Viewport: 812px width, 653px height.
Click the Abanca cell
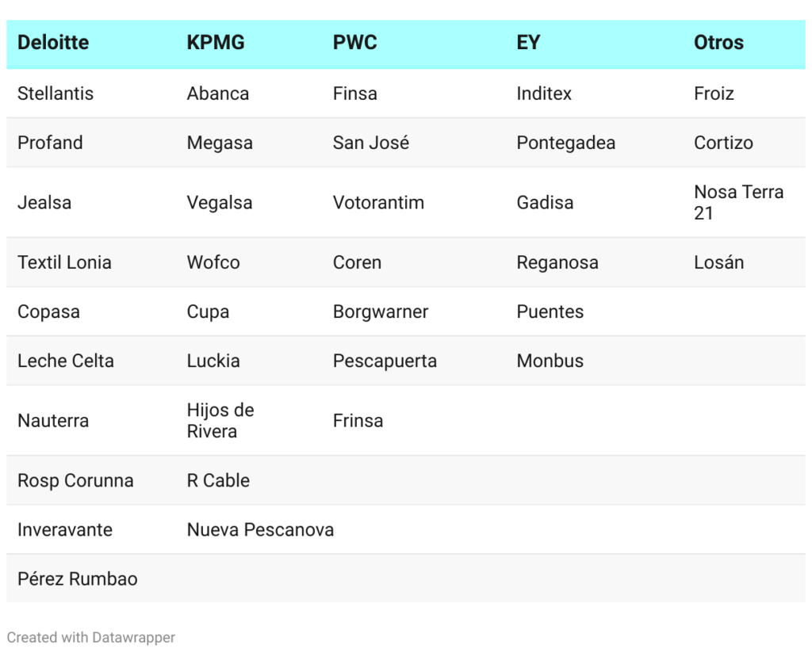pos(218,94)
